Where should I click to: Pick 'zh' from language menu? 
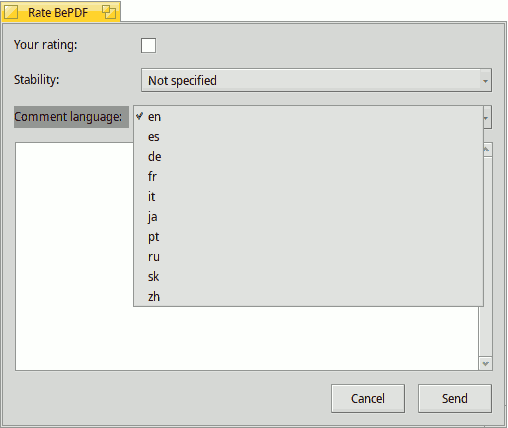(x=308, y=297)
